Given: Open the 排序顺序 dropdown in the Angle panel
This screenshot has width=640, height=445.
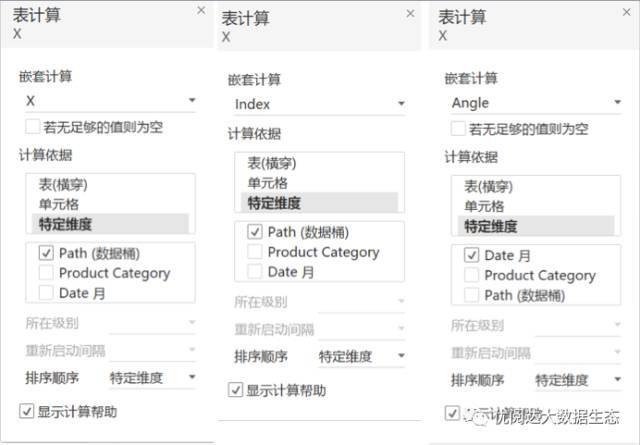Looking at the screenshot, I should click(578, 380).
